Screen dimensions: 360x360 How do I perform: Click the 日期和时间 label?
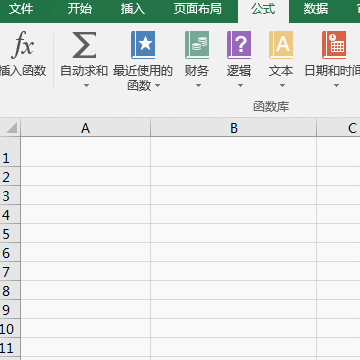pos(332,71)
